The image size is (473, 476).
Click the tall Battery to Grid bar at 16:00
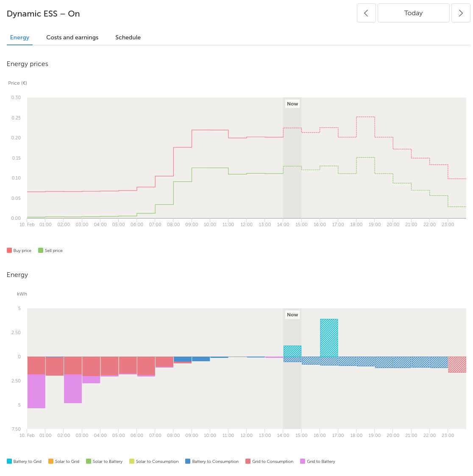329,338
